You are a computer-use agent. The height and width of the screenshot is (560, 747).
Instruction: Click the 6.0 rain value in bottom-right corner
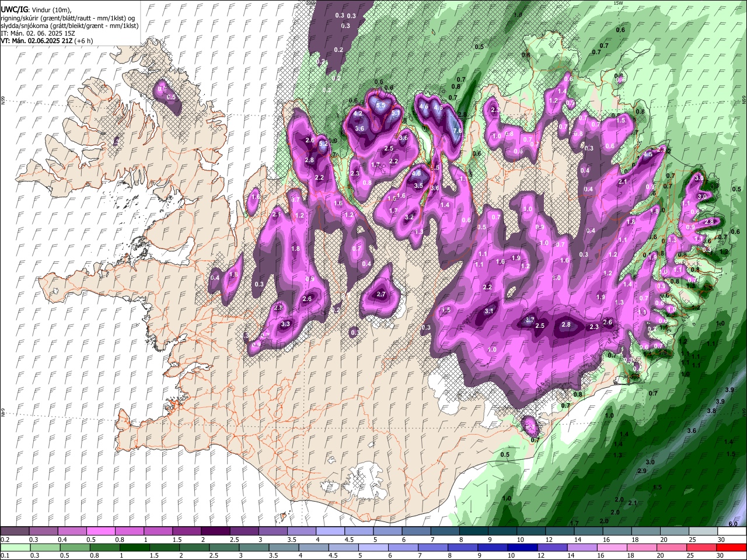click(733, 524)
